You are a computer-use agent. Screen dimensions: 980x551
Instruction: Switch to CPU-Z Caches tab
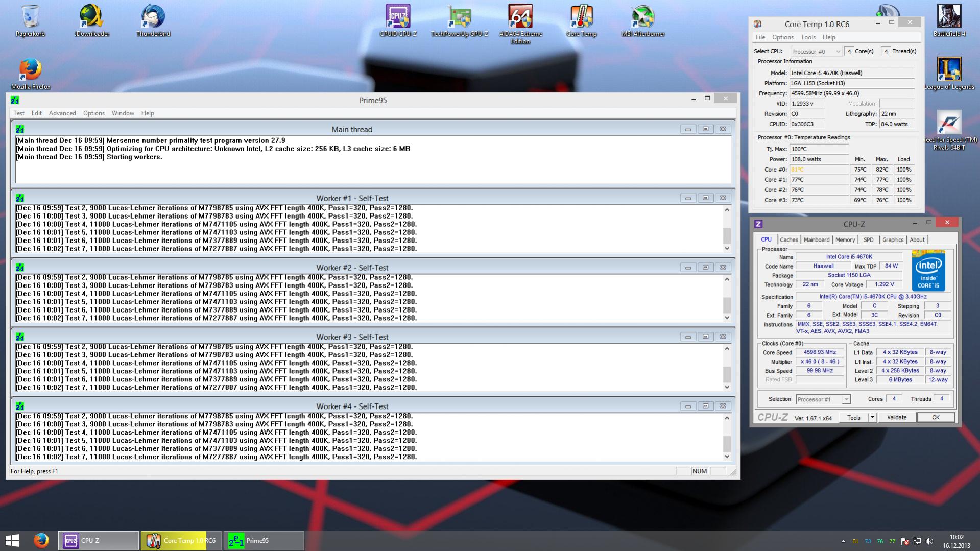point(788,240)
